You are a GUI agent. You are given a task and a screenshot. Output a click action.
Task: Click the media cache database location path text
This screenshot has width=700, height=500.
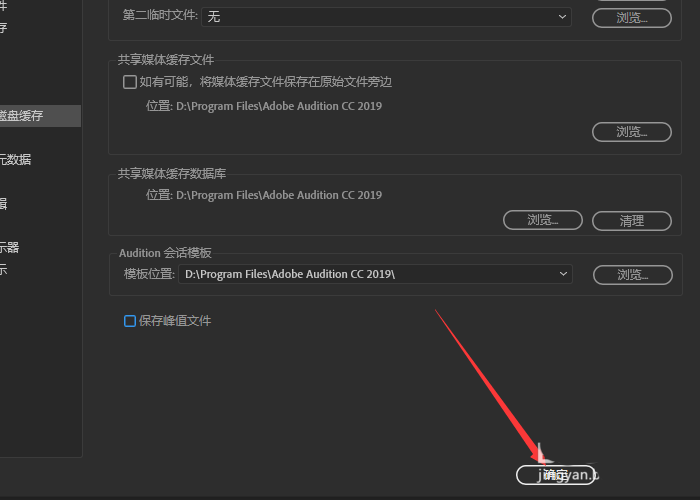pyautogui.click(x=279, y=195)
